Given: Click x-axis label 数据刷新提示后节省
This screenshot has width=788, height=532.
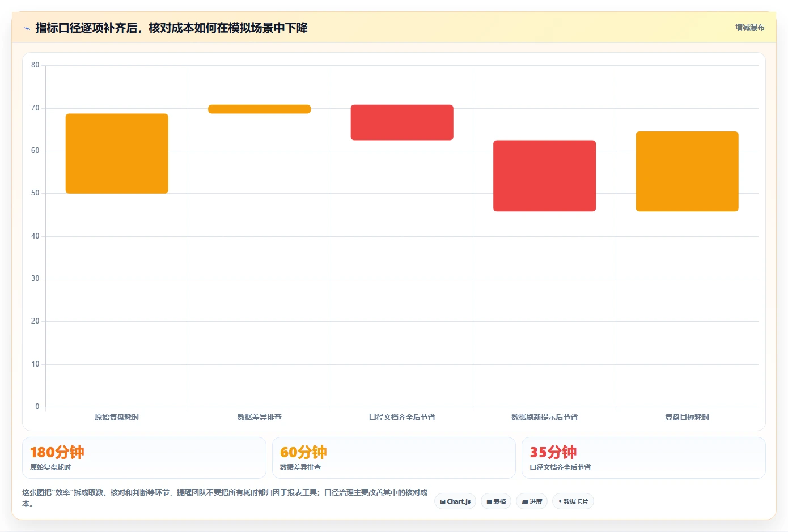Looking at the screenshot, I should coord(544,417).
